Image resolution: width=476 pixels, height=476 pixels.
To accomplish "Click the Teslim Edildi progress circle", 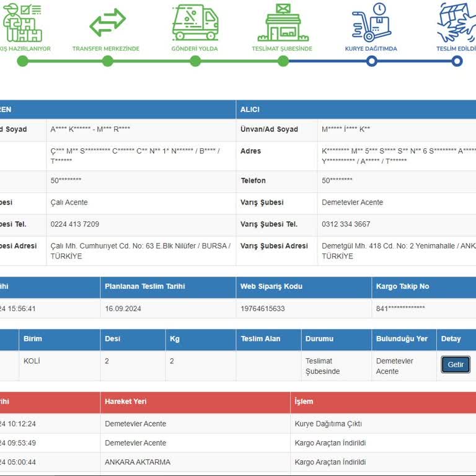I will click(457, 61).
